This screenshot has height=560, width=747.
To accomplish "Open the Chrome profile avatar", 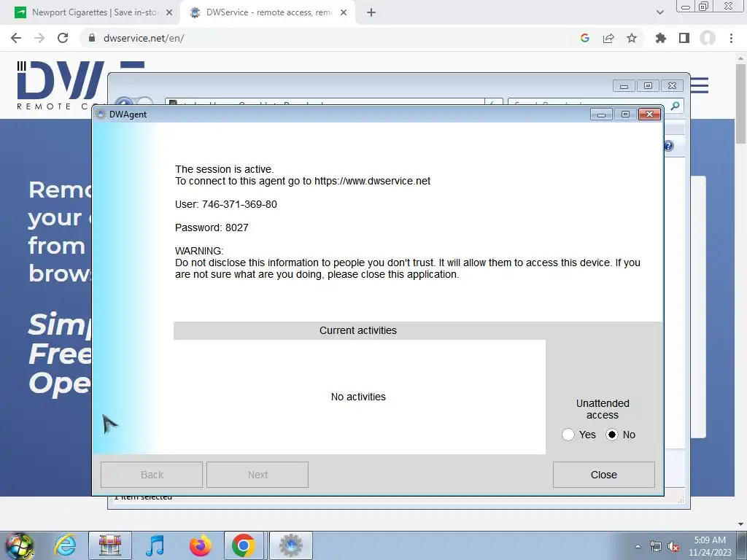I will [x=708, y=38].
